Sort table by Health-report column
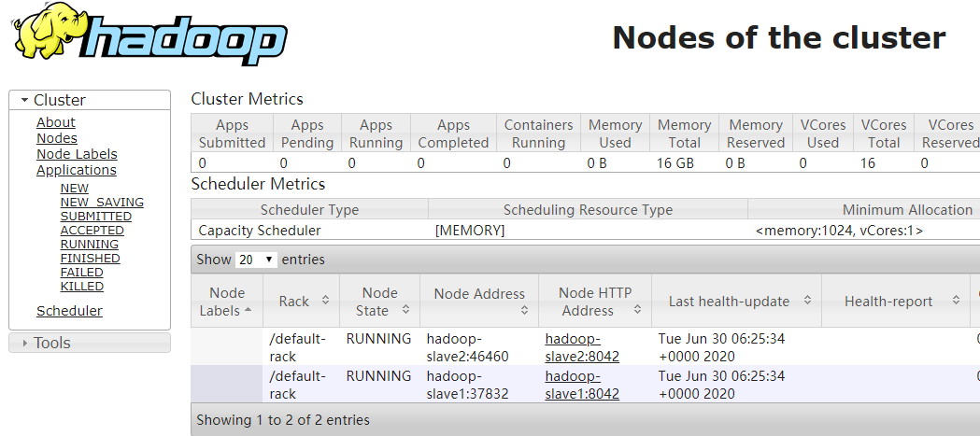The width and height of the screenshot is (980, 436). [896, 302]
